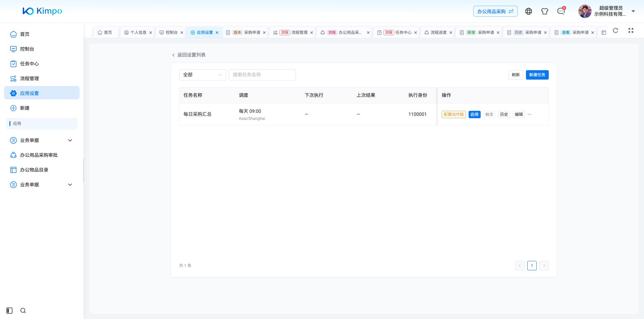This screenshot has width=644, height=319.
Task: Select 任务中心 in the sidebar
Action: click(42, 64)
